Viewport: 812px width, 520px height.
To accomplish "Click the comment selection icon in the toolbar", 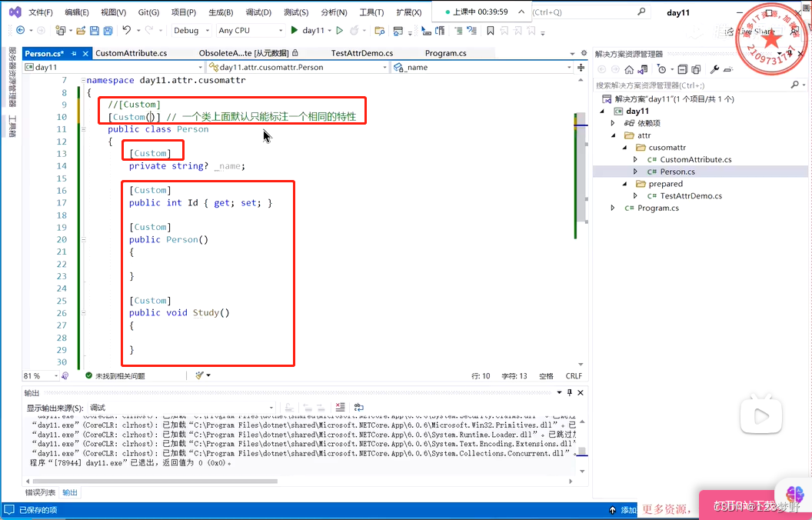I will (458, 31).
